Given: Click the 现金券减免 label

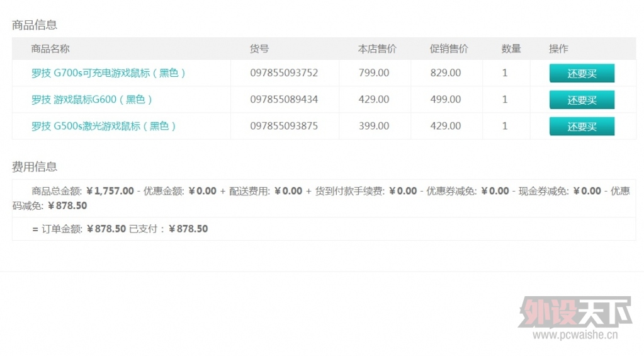Looking at the screenshot, I should 544,191.
